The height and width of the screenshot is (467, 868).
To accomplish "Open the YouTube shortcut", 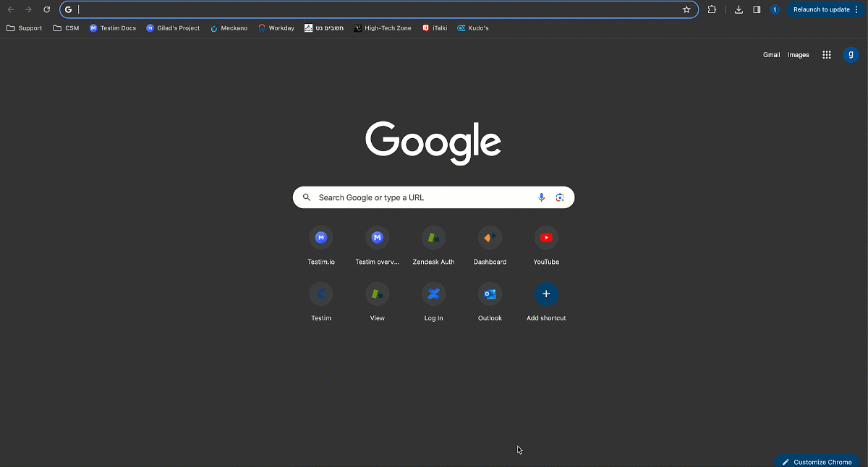I will 546,246.
